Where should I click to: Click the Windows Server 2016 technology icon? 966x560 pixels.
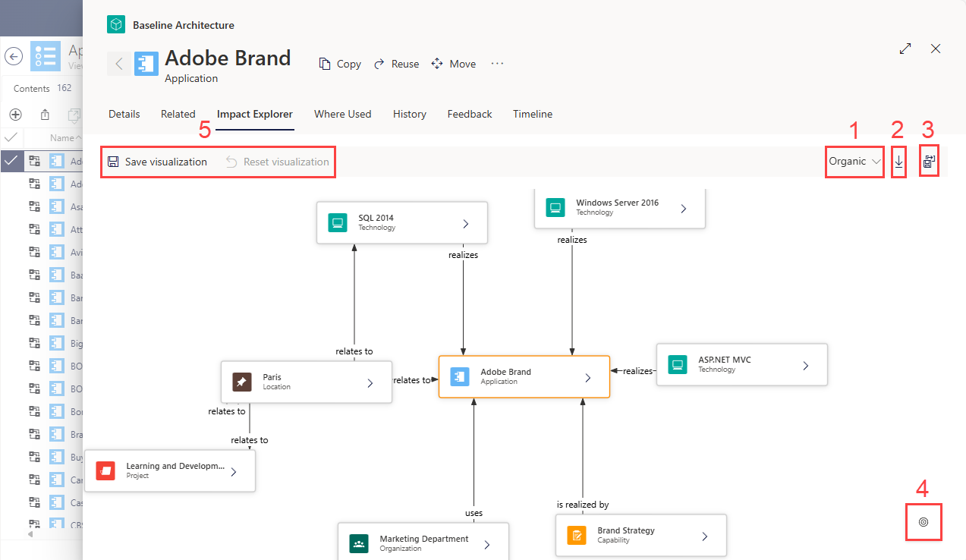pyautogui.click(x=555, y=207)
